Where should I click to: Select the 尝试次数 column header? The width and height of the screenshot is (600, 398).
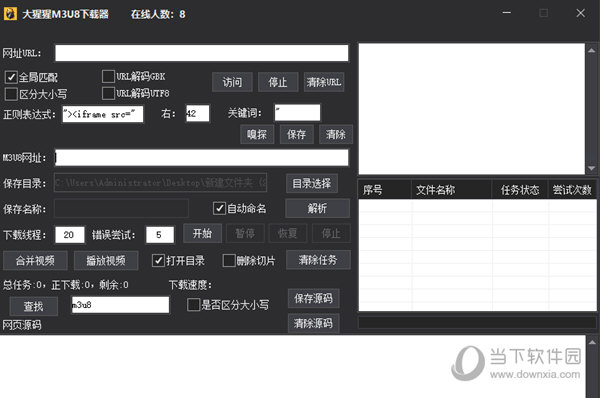pos(572,189)
